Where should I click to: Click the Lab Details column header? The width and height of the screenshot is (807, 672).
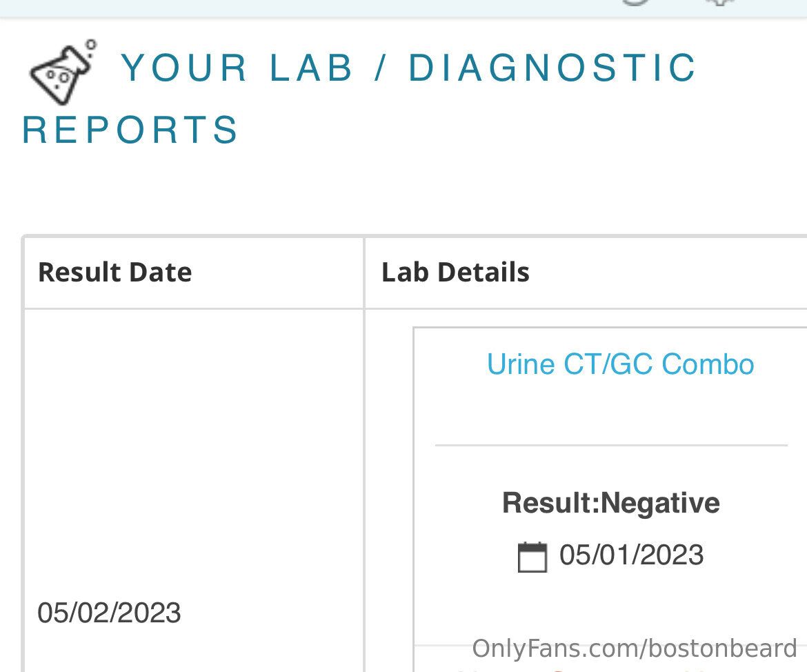(455, 273)
